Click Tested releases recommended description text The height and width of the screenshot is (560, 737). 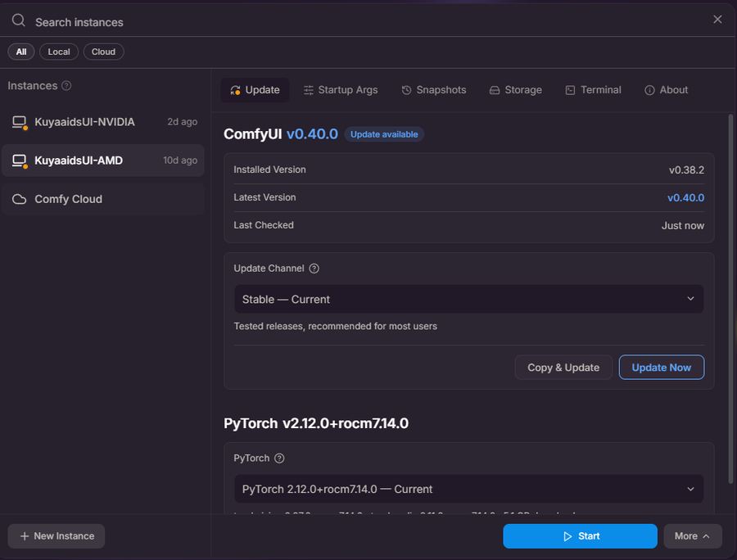336,326
